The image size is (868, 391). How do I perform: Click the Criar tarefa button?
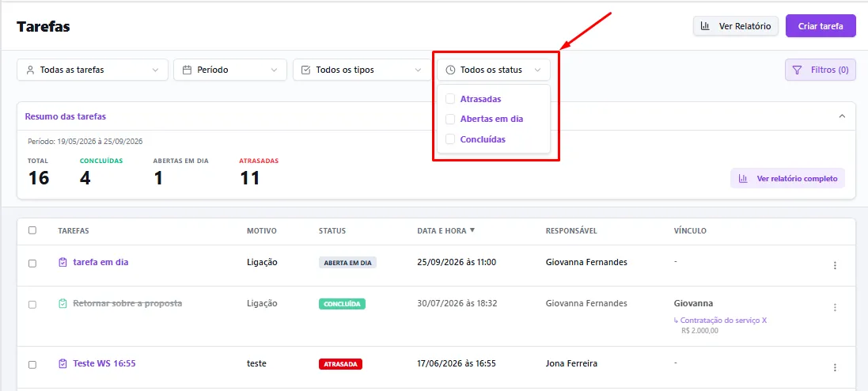[x=821, y=26]
